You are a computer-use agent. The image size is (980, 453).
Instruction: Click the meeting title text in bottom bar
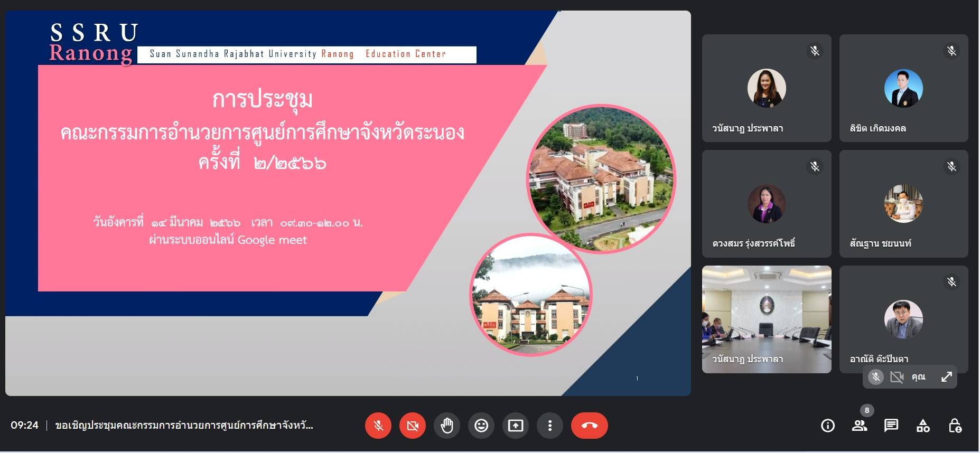184,426
